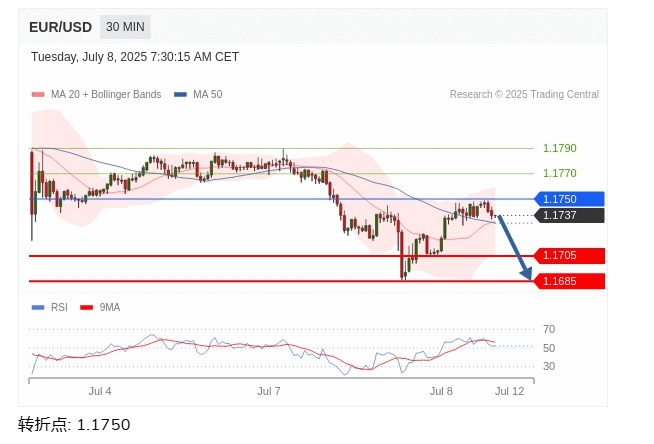This screenshot has height=444, width=654.
Task: Click the 1.1790 resistance level label
Action: (559, 148)
